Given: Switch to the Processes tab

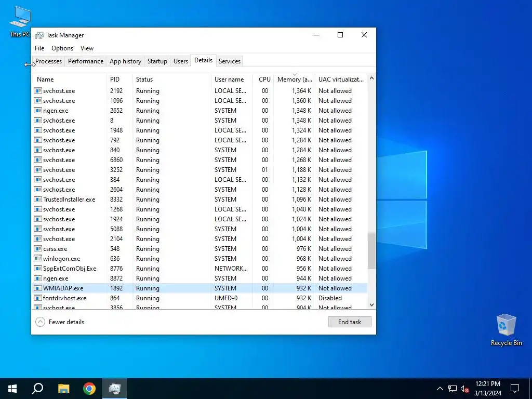Looking at the screenshot, I should 48,61.
